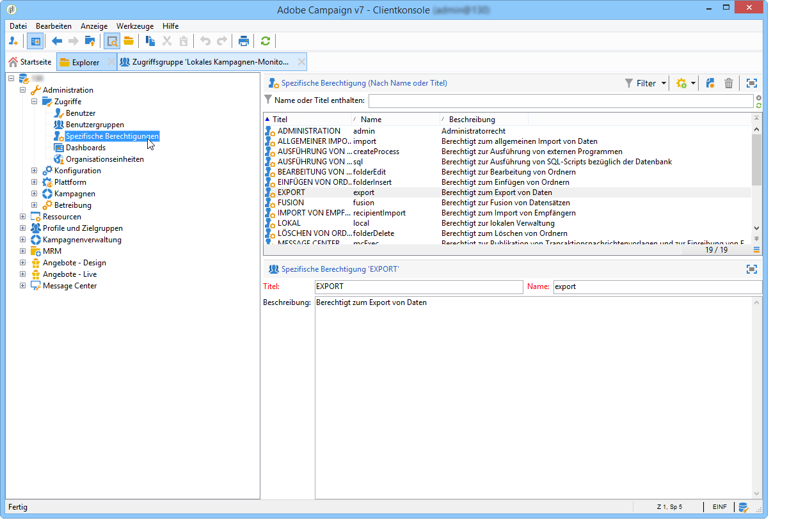
Task: Collapse the Administration tree node
Action: (x=23, y=90)
